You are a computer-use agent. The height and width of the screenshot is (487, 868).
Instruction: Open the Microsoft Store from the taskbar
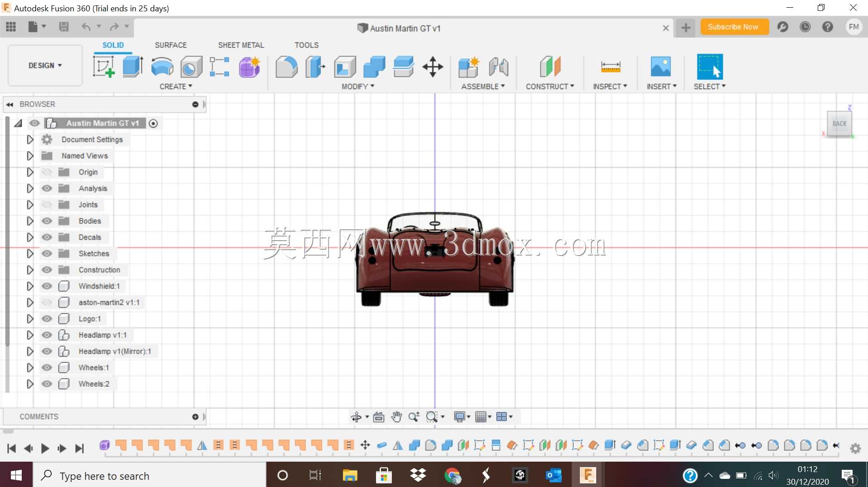point(384,475)
